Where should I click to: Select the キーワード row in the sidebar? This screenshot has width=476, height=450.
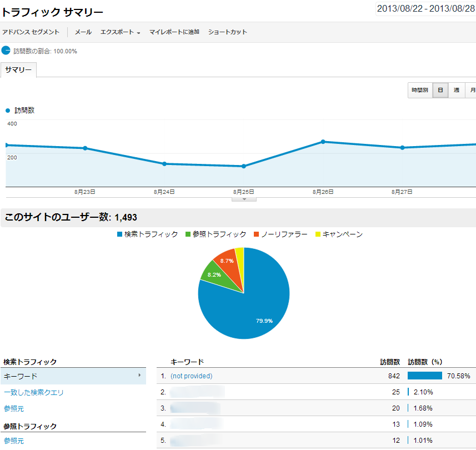tap(73, 376)
